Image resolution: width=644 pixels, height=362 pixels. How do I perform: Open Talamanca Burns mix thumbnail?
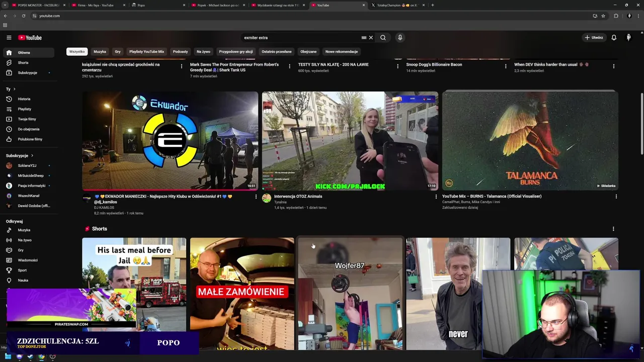click(530, 140)
